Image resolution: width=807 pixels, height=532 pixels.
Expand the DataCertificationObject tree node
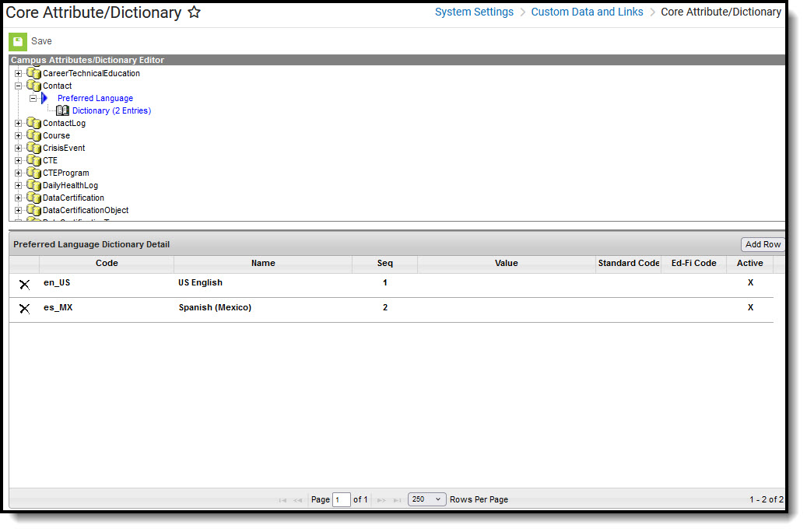coord(19,211)
